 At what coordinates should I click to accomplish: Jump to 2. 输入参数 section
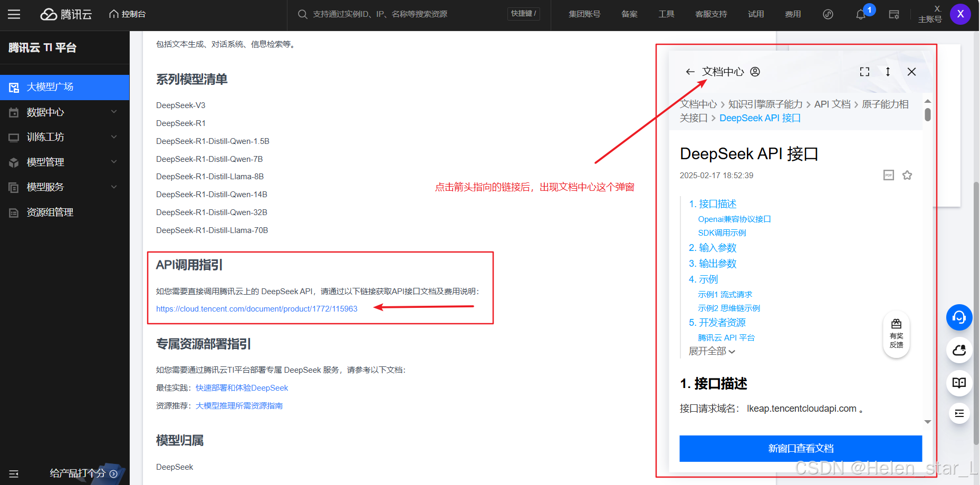(713, 248)
